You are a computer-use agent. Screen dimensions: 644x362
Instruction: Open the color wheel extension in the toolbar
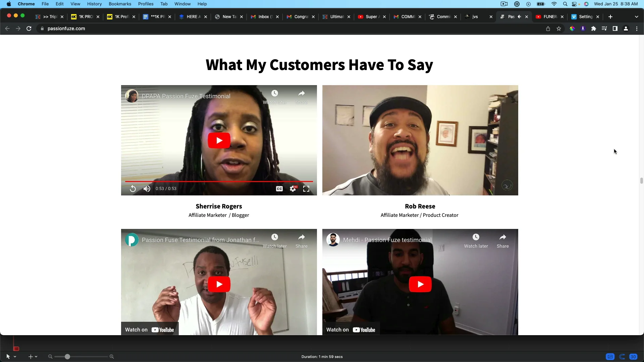click(573, 28)
